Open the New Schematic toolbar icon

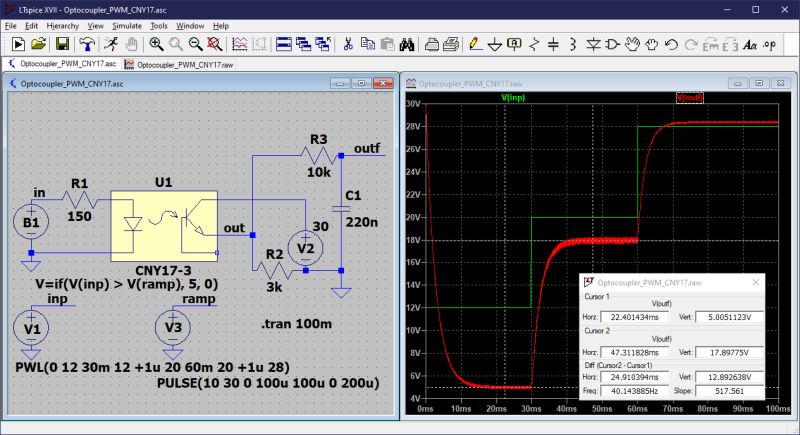click(x=18, y=44)
